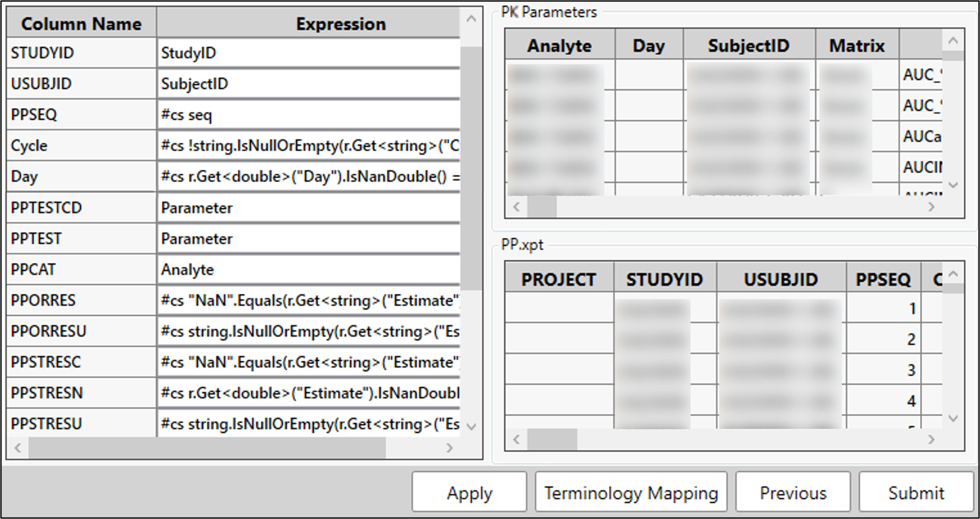
Task: Click PK Parameters horizontal scrollbar thumb
Action: click(x=542, y=207)
